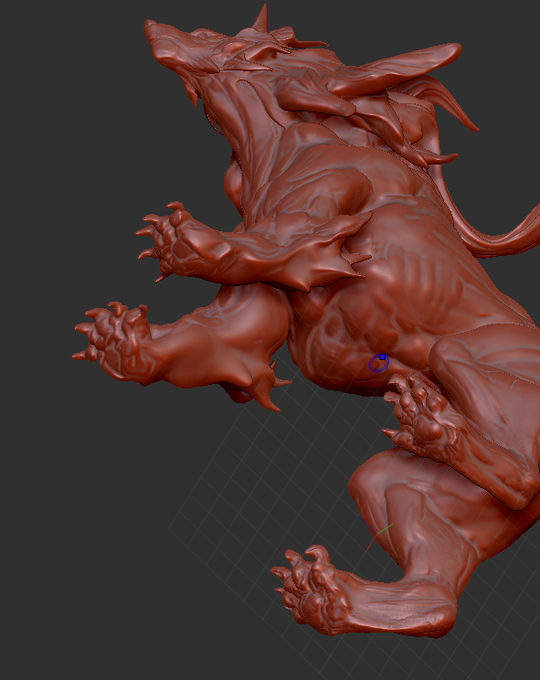This screenshot has height=680, width=540.
Task: Click the single horn atop the head
Action: [261, 17]
